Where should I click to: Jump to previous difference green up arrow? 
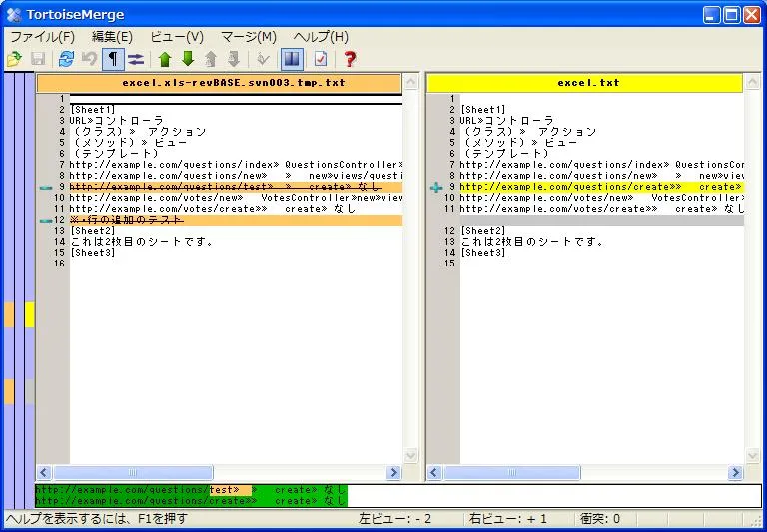coord(165,59)
